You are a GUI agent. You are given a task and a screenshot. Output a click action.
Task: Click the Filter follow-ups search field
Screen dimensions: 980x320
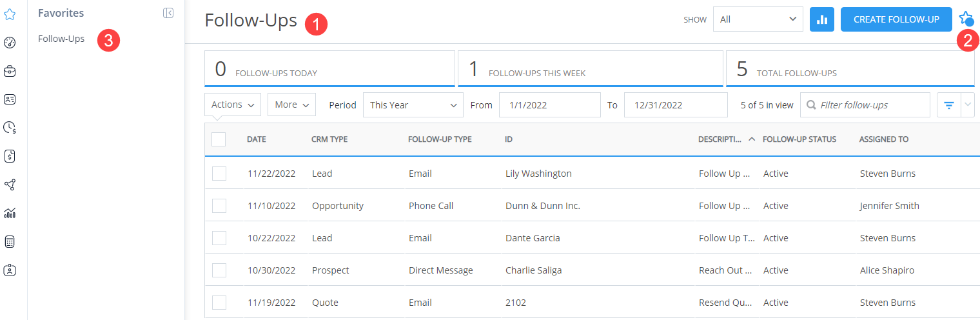[x=865, y=105]
